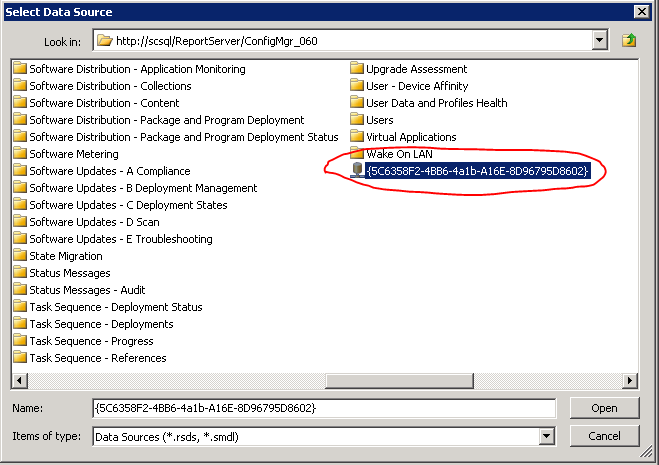This screenshot has width=659, height=465.
Task: Click folder icon beside User - Device Affinity
Action: (357, 85)
